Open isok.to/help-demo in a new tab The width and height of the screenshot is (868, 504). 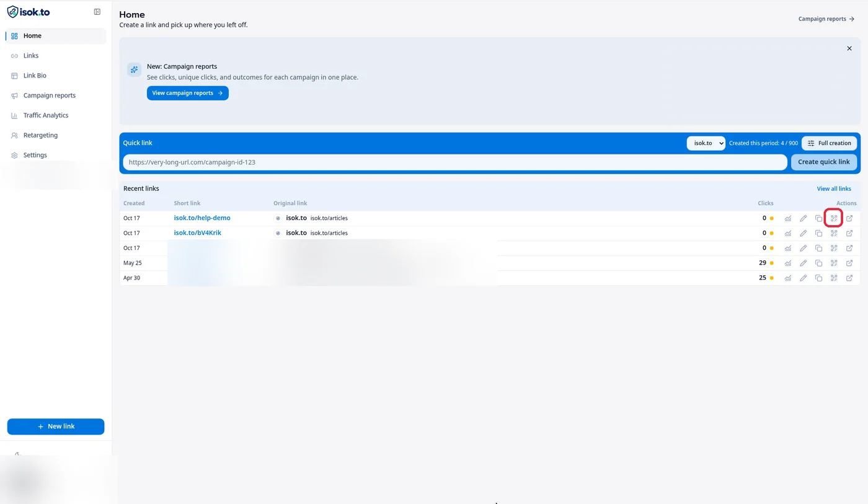[849, 218]
